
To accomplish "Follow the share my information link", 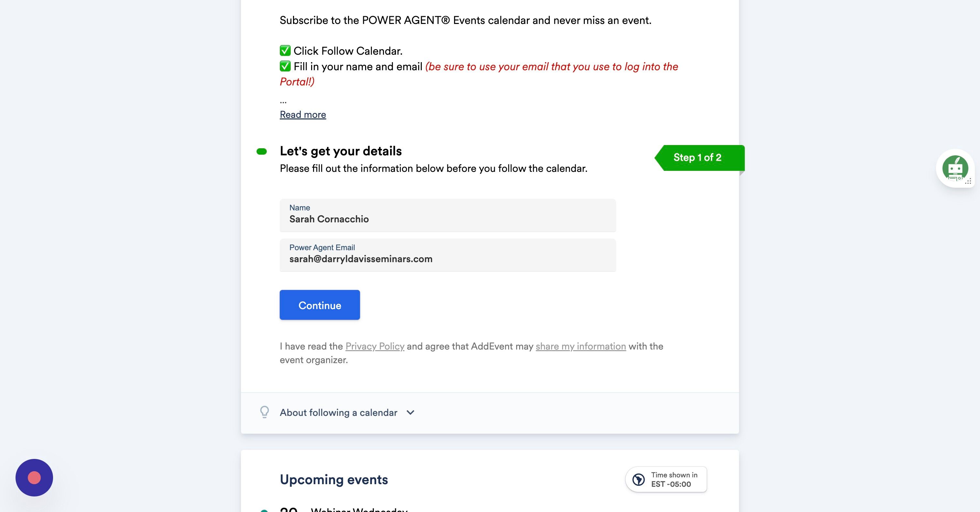I will tap(581, 346).
